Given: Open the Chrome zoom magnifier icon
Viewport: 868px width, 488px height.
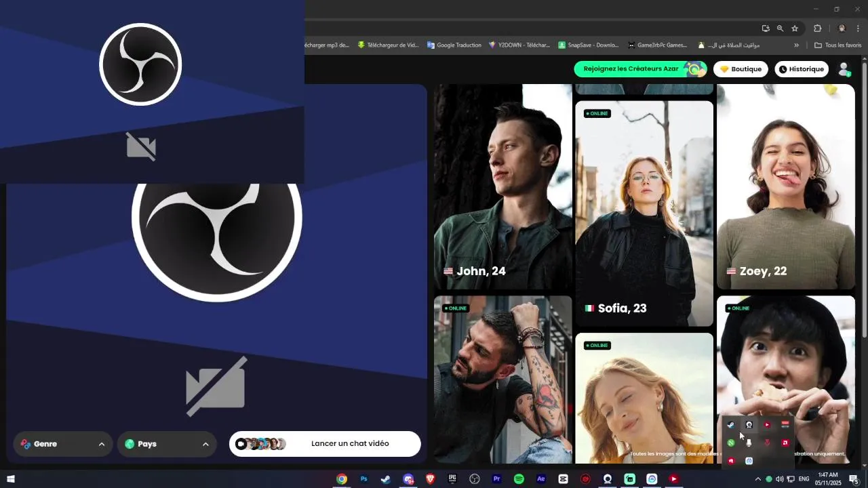Looking at the screenshot, I should pos(780,28).
